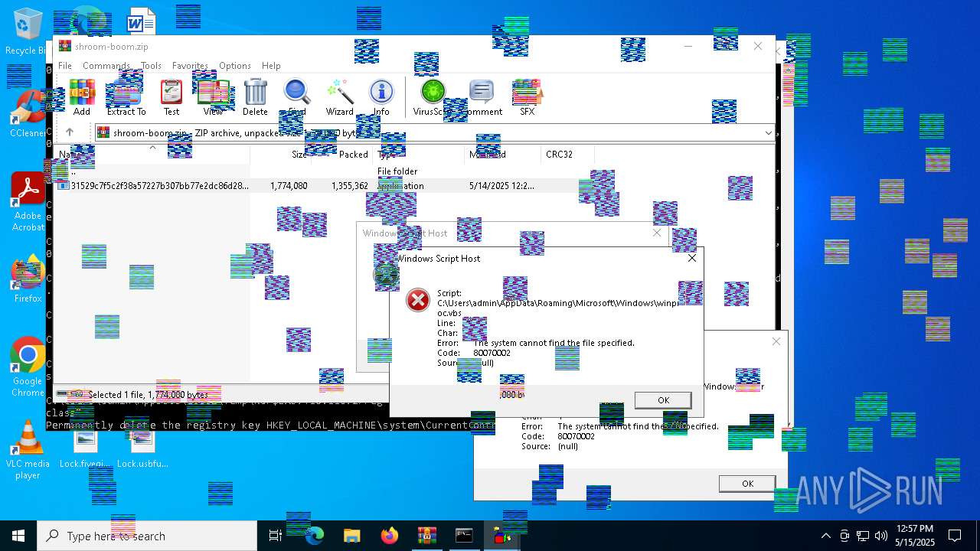The height and width of the screenshot is (551, 980).
Task: Click the SFX toolbar icon
Action: click(x=527, y=98)
